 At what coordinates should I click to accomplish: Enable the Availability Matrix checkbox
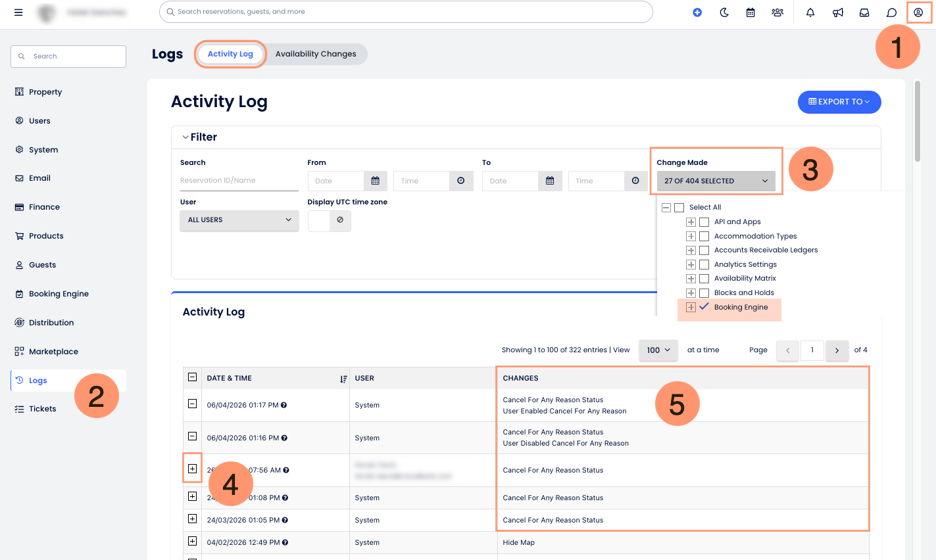click(704, 278)
